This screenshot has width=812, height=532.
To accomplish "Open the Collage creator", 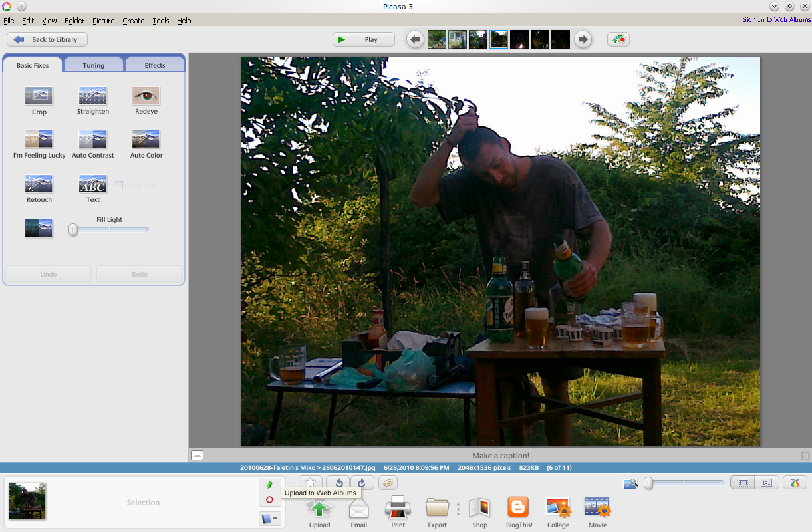I will [558, 511].
